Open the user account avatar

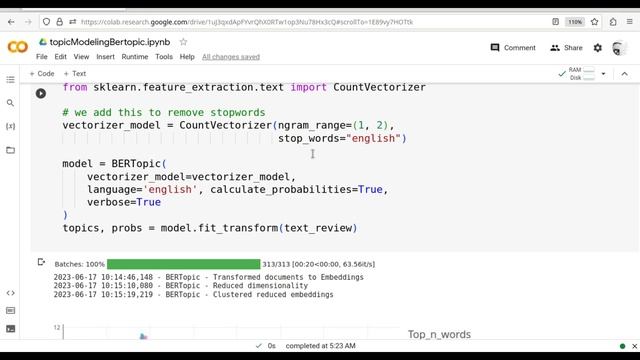(x=619, y=48)
